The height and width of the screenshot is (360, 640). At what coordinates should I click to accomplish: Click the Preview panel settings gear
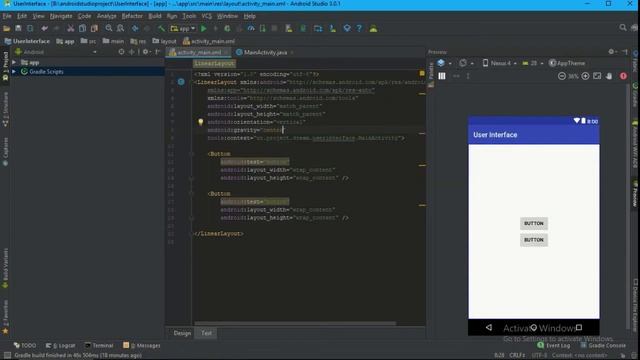click(611, 52)
